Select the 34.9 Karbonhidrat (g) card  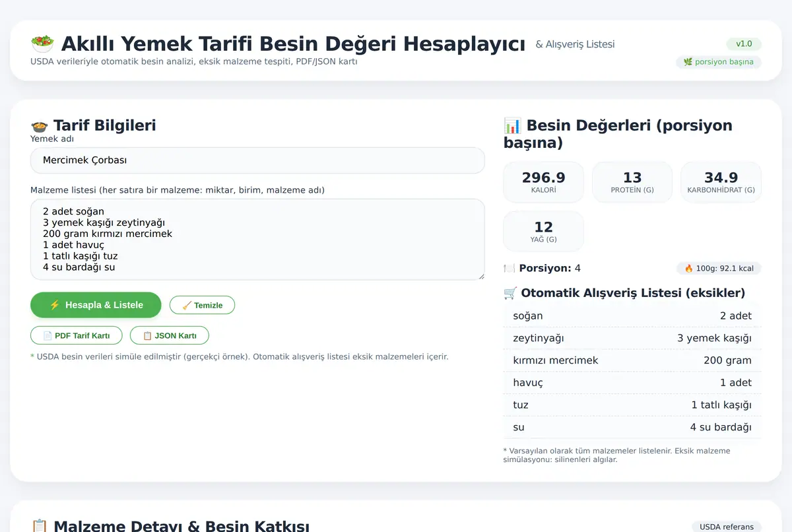(721, 182)
